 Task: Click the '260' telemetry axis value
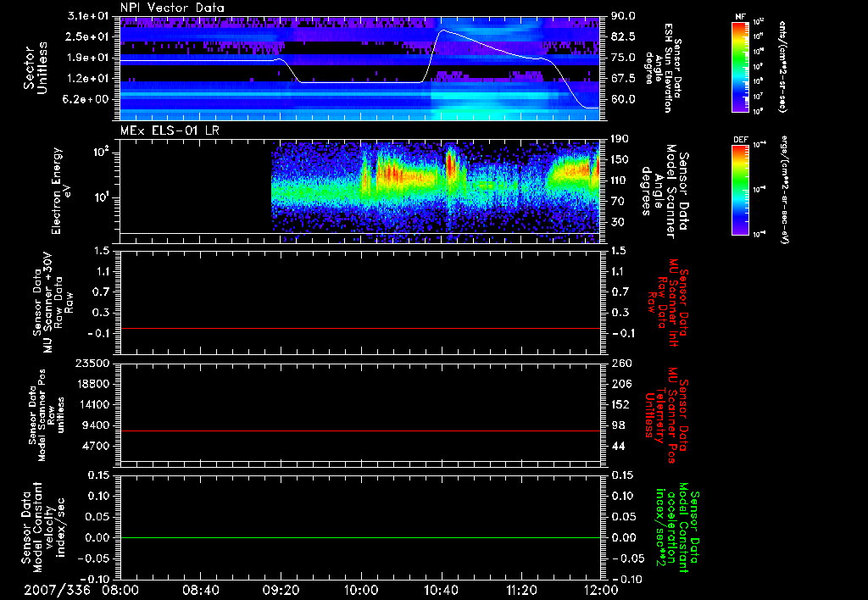click(620, 364)
